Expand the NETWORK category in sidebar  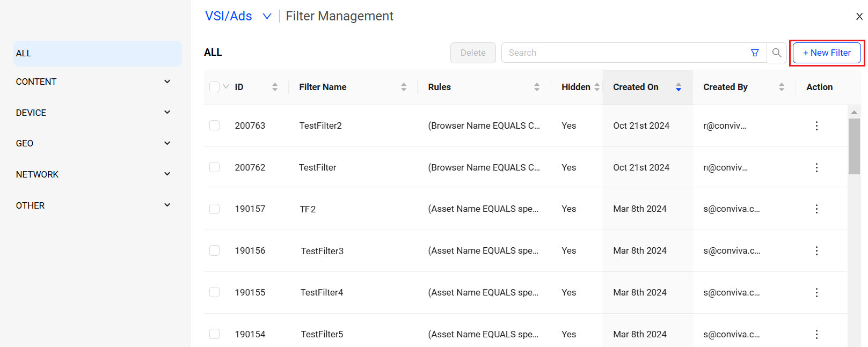coord(167,174)
